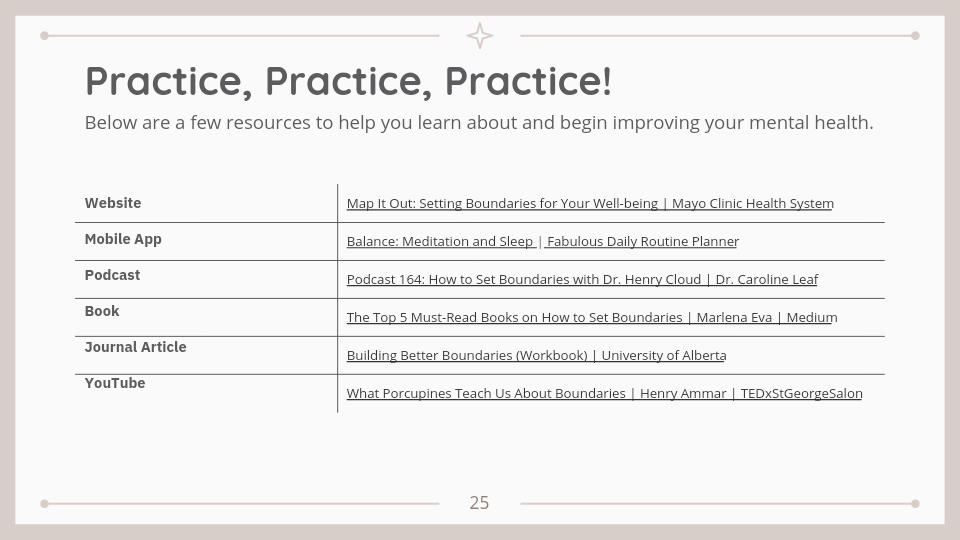Screen dimensions: 960x540
Task: Open Podcast 164 with Dr. Henry Cloud link
Action: pyautogui.click(x=581, y=279)
